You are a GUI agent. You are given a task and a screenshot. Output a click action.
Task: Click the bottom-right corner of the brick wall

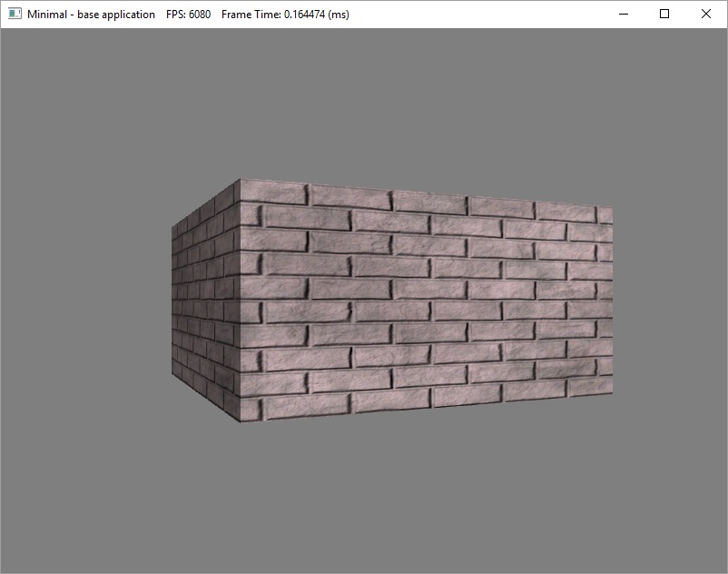click(612, 394)
